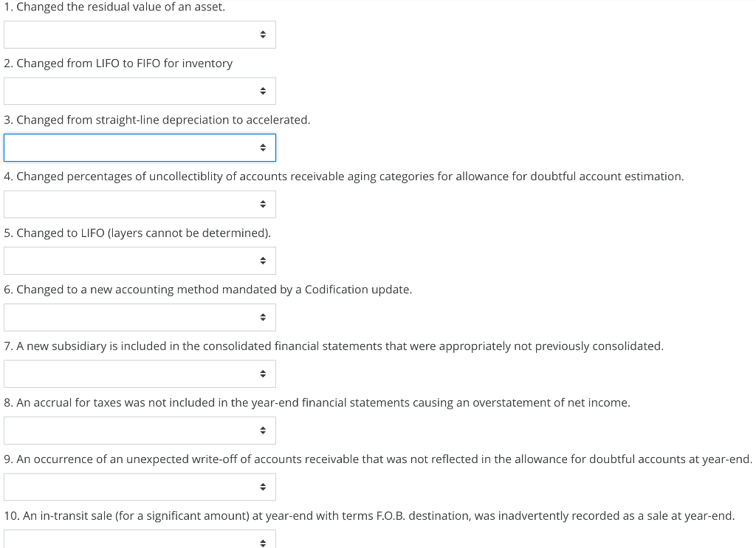This screenshot has height=548, width=756.
Task: Click the empty select box beneath question 9
Action: coord(111,486)
